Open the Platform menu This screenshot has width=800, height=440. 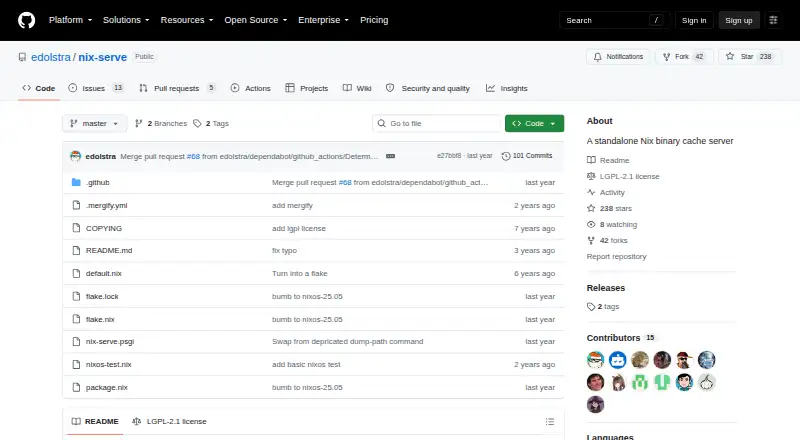70,20
